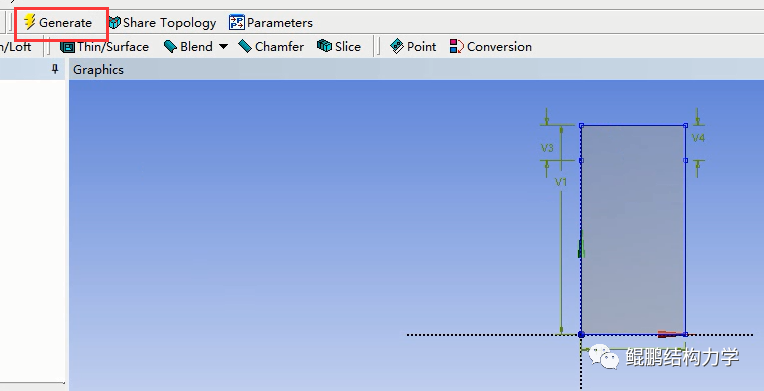
Task: Select the Chamfer tool
Action: click(271, 47)
